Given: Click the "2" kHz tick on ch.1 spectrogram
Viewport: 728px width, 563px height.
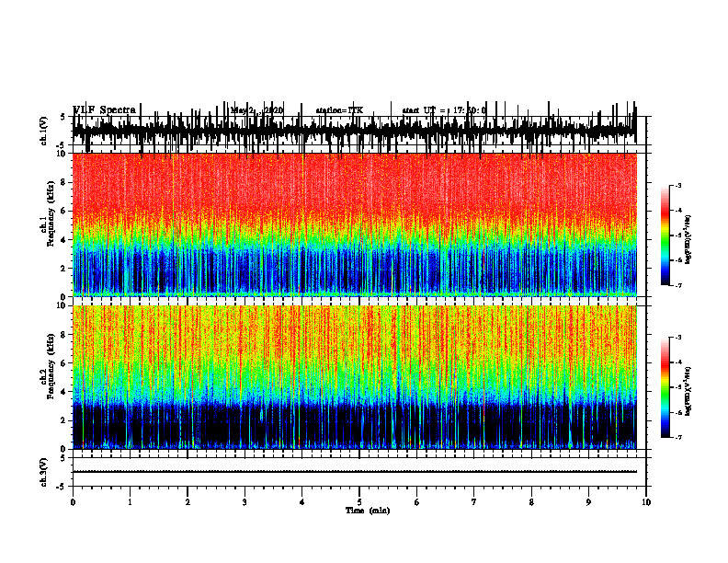Looking at the screenshot, I should [63, 268].
